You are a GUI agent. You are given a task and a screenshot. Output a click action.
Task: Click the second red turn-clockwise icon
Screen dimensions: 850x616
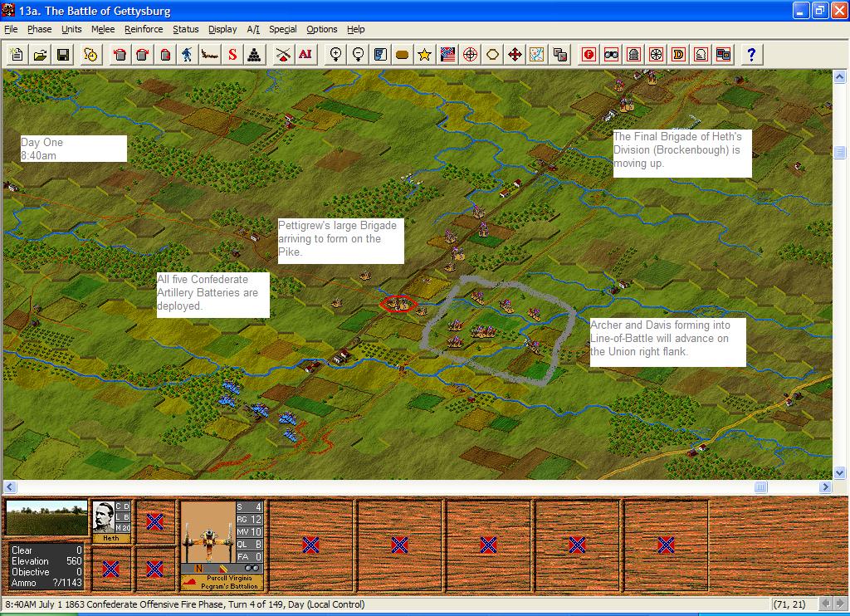(x=143, y=54)
